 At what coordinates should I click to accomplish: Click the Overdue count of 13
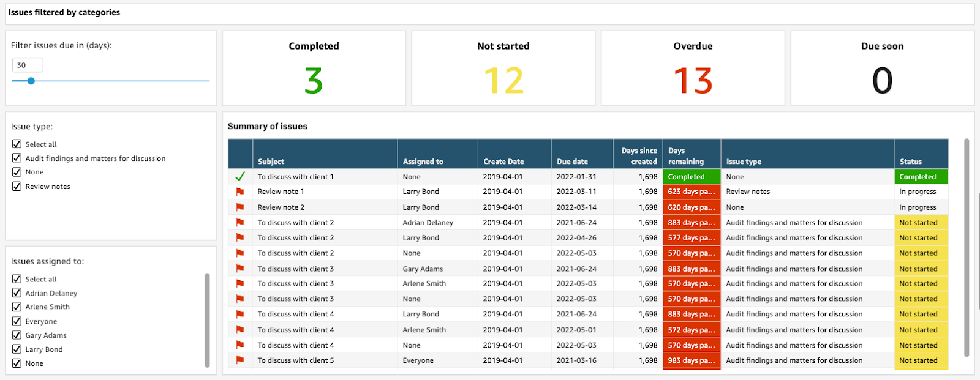pos(693,81)
